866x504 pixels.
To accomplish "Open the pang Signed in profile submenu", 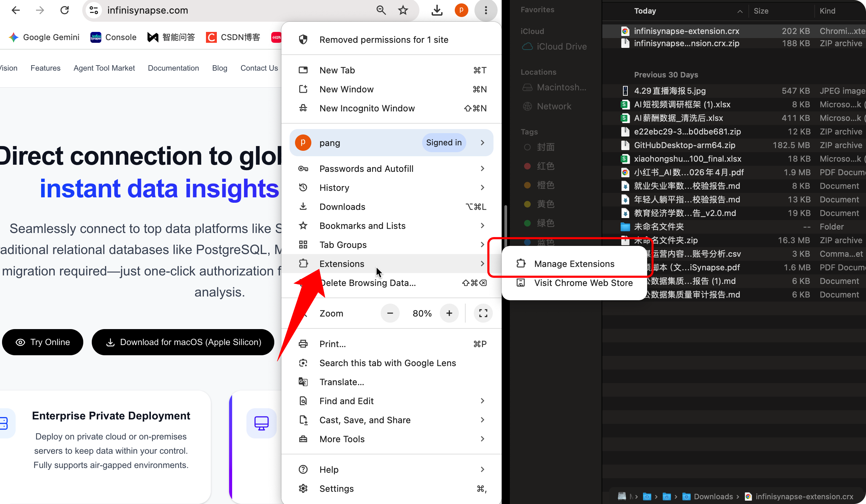I will pyautogui.click(x=391, y=143).
